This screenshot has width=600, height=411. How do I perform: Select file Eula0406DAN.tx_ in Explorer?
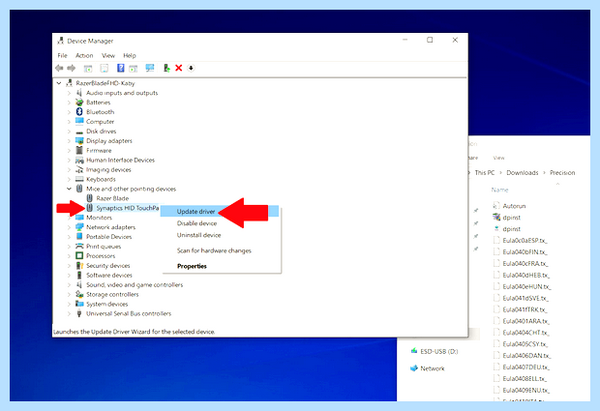[527, 356]
